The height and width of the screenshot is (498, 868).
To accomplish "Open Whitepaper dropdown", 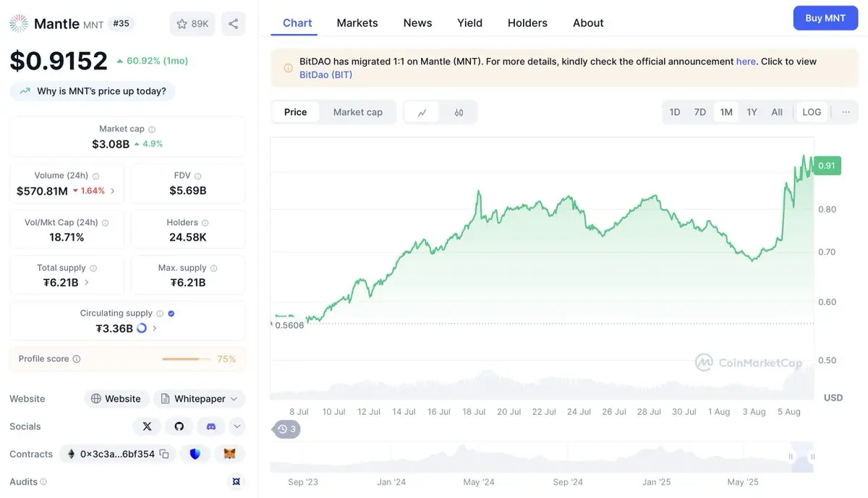I will (x=199, y=399).
